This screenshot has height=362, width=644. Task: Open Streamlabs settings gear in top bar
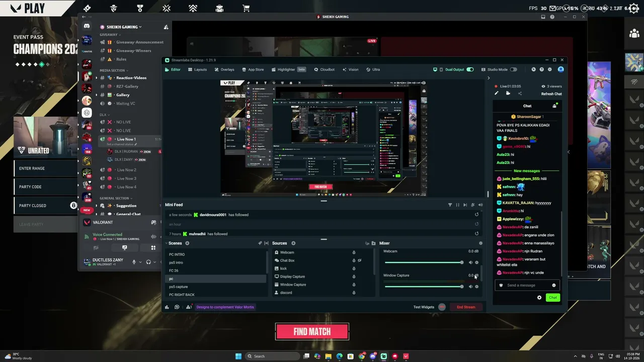pos(549,69)
